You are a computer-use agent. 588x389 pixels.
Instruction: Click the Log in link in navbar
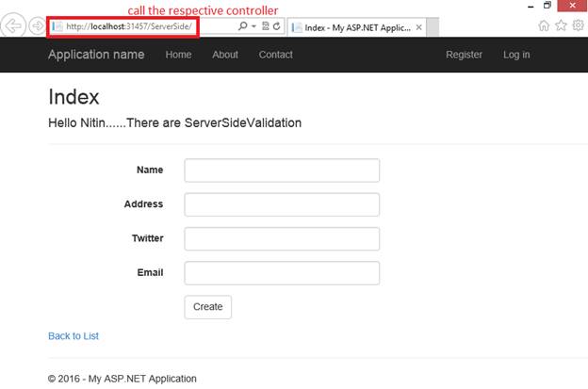pyautogui.click(x=516, y=55)
